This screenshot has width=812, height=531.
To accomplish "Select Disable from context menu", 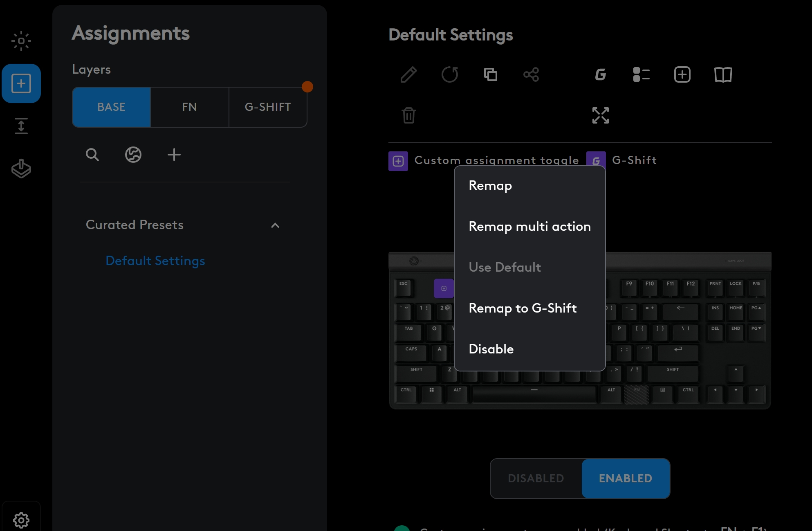I will 491,349.
